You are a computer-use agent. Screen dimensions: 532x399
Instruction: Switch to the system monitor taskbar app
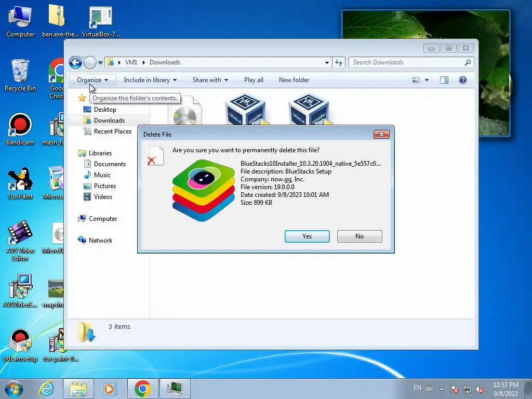coord(175,389)
